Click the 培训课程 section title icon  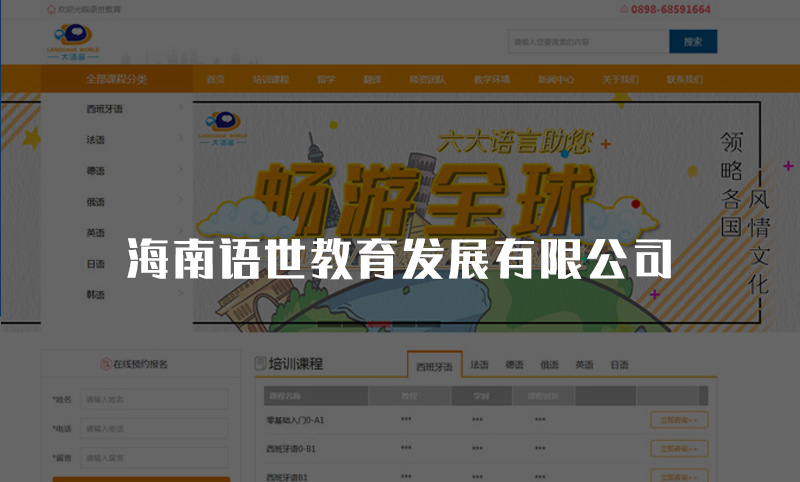coord(262,364)
